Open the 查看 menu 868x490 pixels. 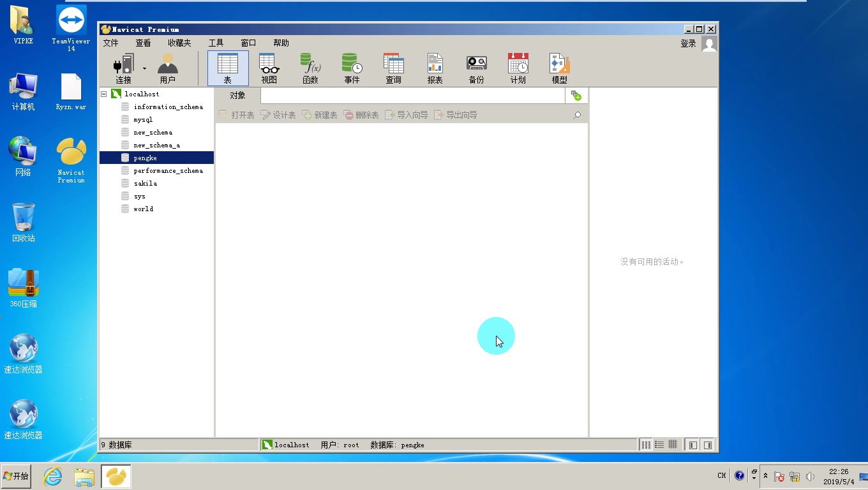click(x=144, y=43)
